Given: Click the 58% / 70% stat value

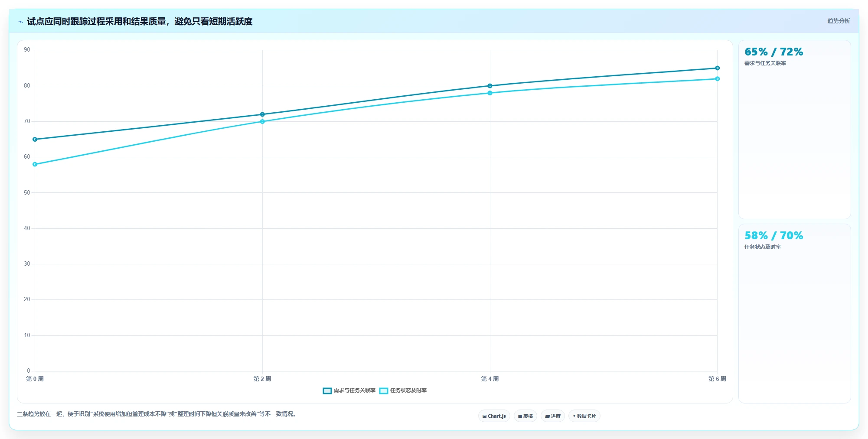Looking at the screenshot, I should click(x=774, y=236).
